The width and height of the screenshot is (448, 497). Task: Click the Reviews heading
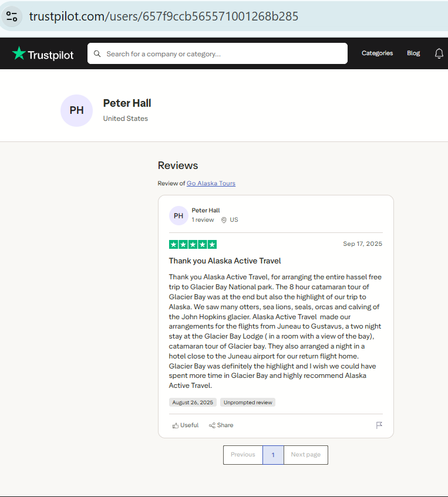coord(178,165)
